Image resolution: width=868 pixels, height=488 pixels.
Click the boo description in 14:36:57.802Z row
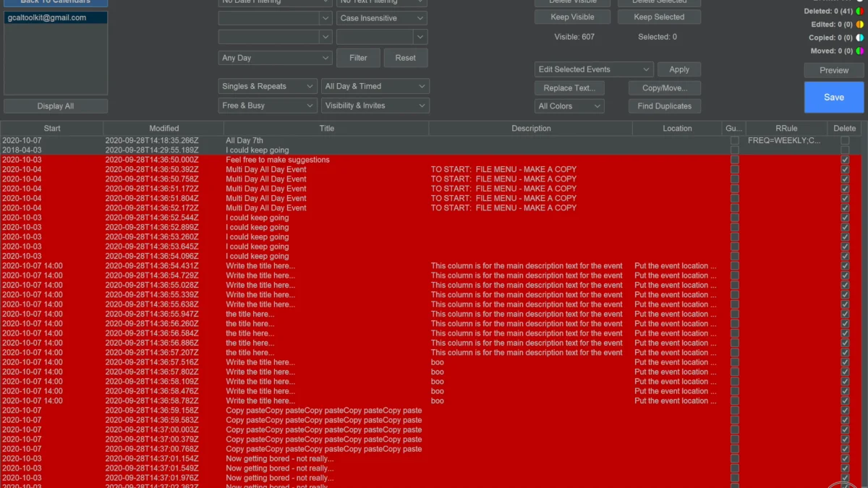pos(438,372)
